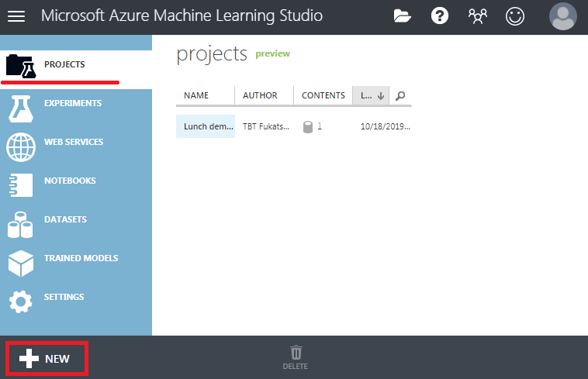Screen dimensions: 588x379
Task: Open the hamburger navigation menu
Action: tap(16, 16)
